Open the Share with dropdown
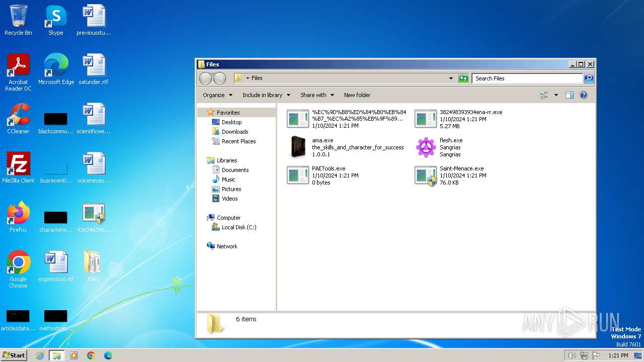644x362 pixels. click(317, 95)
